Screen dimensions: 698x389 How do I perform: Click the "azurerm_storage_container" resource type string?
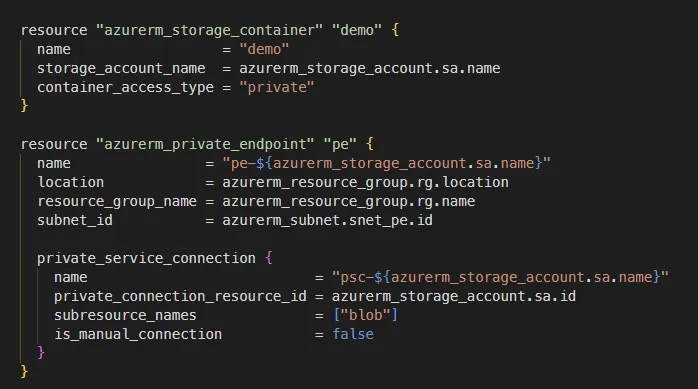[x=209, y=30]
